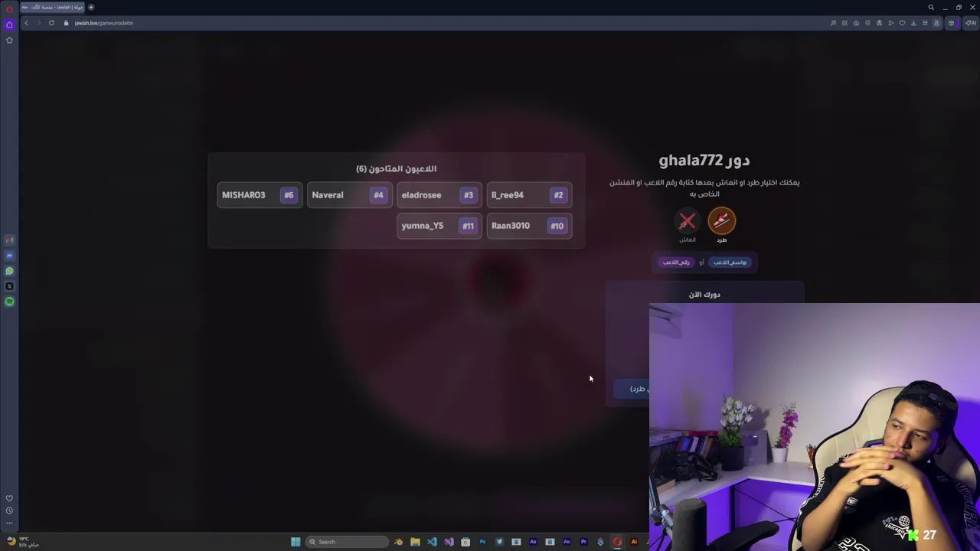Pick player Naveral number 4
Image resolution: width=980 pixels, height=551 pixels.
tap(349, 195)
